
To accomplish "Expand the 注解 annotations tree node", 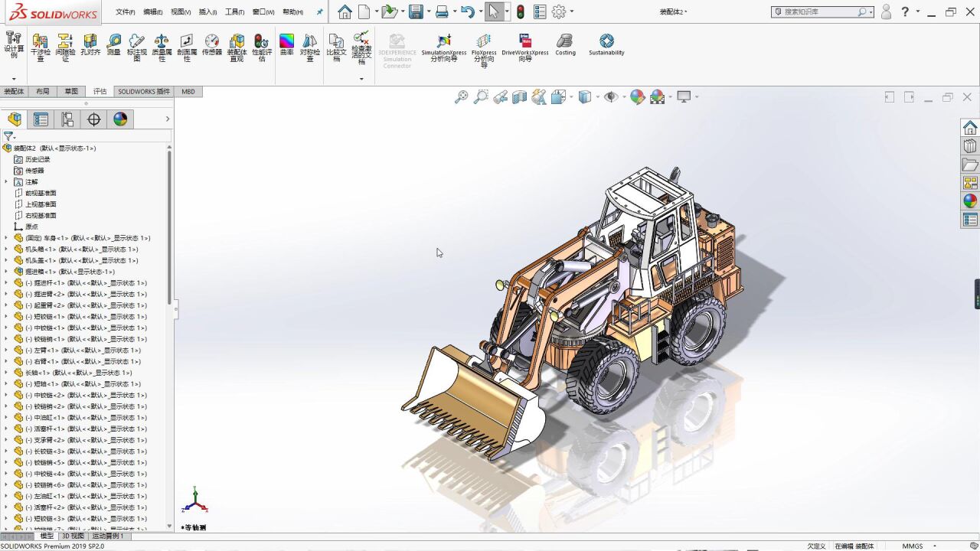I will pos(6,182).
